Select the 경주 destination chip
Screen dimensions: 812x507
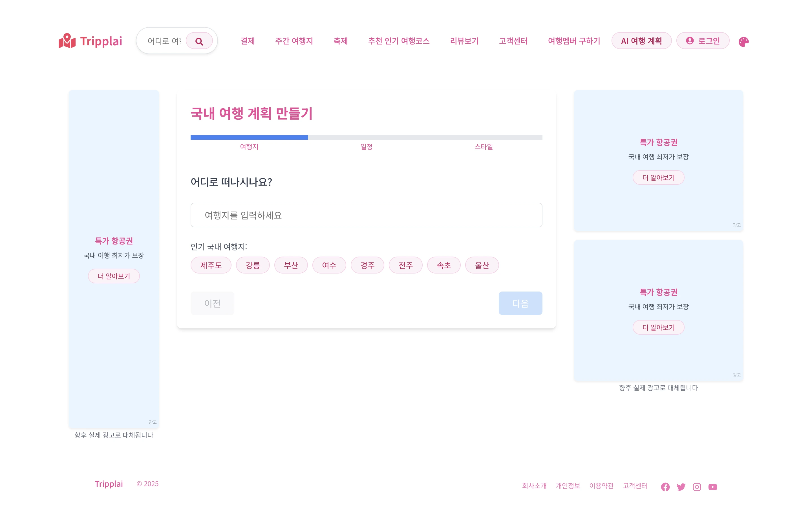click(x=367, y=265)
